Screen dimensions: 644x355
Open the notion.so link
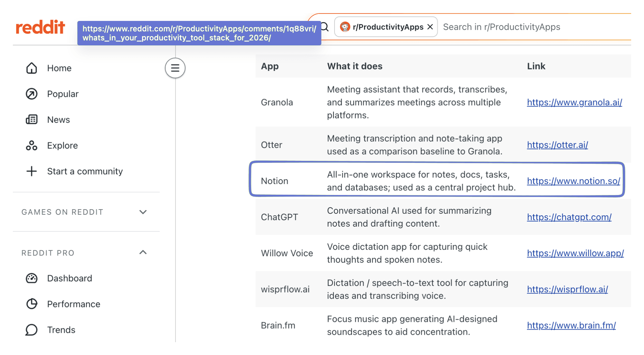573,181
